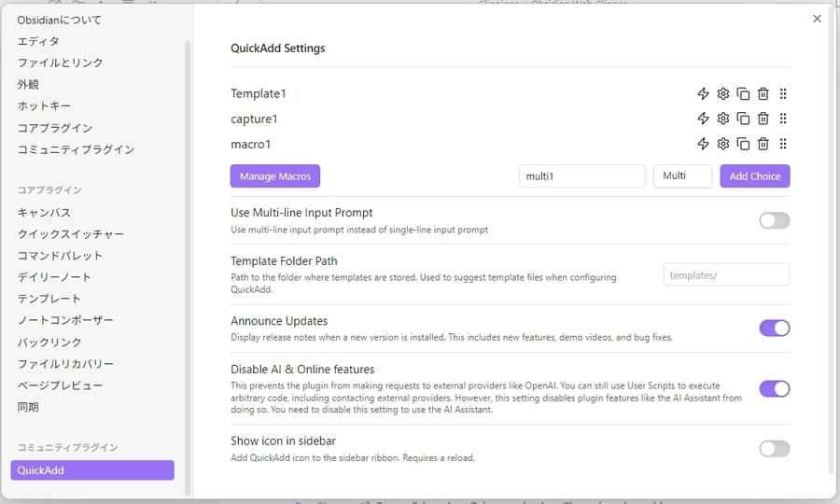Screen dimensions: 840x504
Task: Click the settings sidebar scrollbar
Action: (188, 268)
